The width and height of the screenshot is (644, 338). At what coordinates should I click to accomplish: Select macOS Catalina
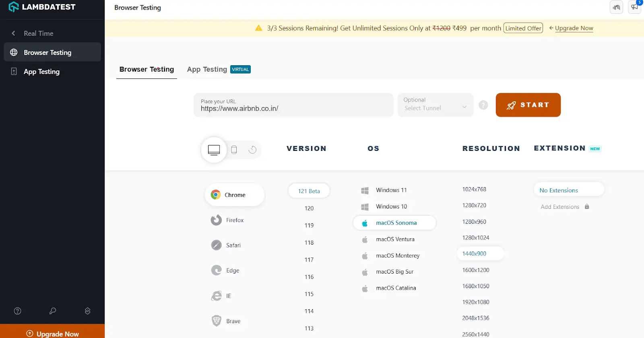click(x=389, y=288)
